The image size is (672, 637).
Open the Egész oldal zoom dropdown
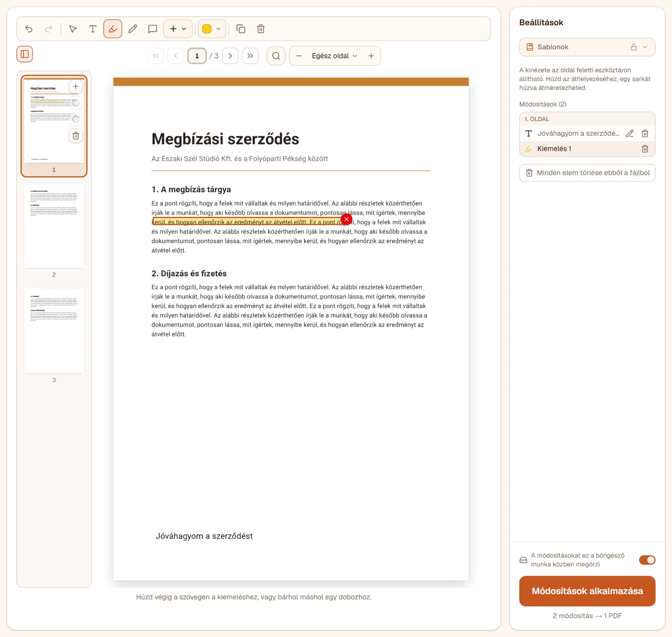(x=335, y=56)
